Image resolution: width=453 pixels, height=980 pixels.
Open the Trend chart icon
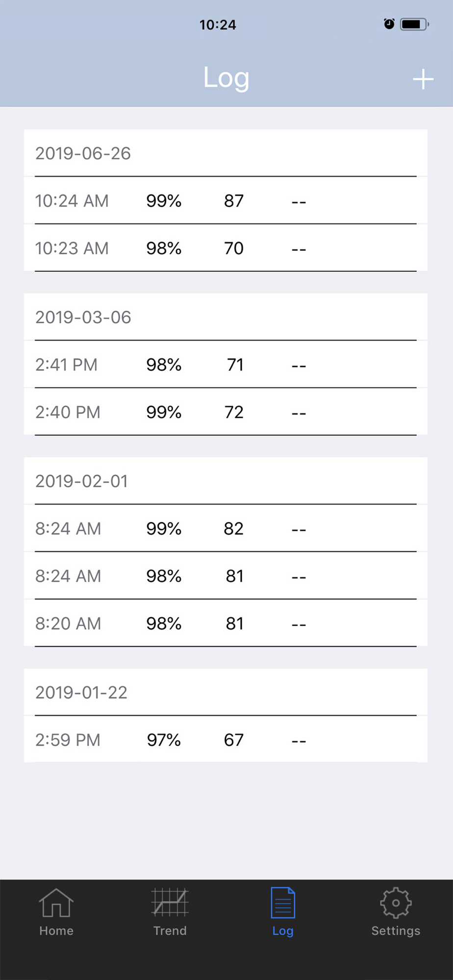click(170, 902)
